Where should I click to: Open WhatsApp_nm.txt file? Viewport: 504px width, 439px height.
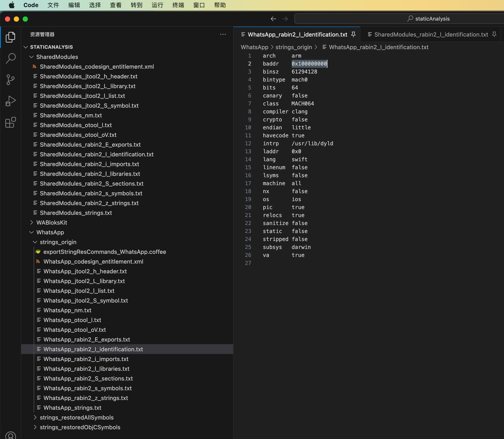[67, 310]
